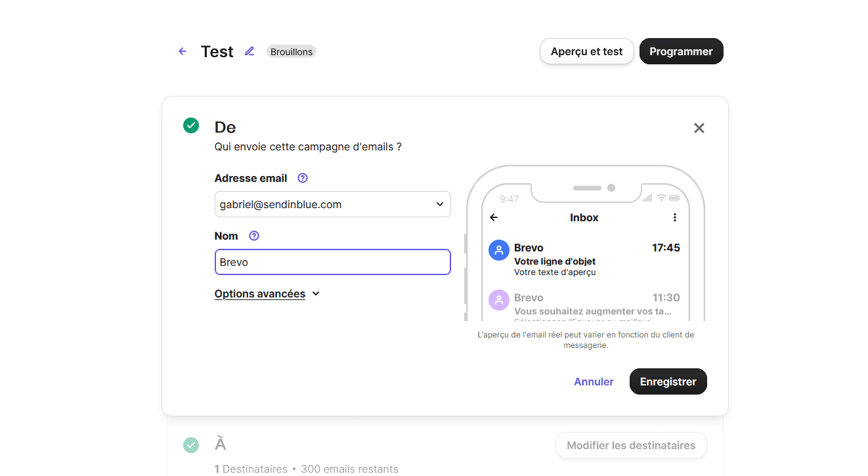
Task: Click Inbox title in phone preview
Action: coord(584,217)
